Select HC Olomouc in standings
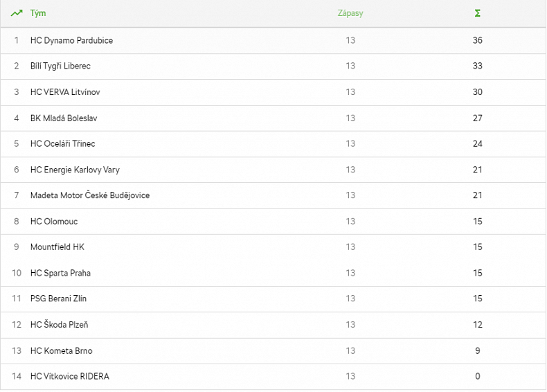The height and width of the screenshot is (392, 547). point(54,222)
